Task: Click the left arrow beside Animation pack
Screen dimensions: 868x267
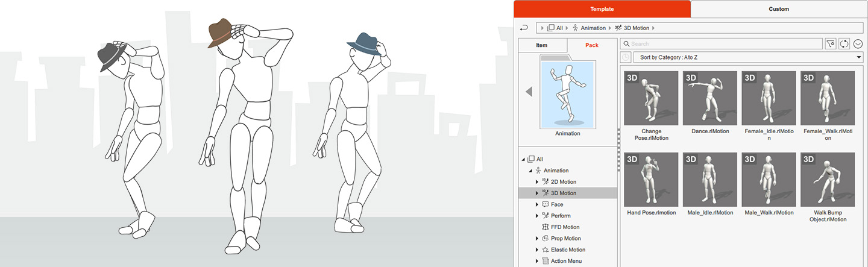Action: pos(529,92)
